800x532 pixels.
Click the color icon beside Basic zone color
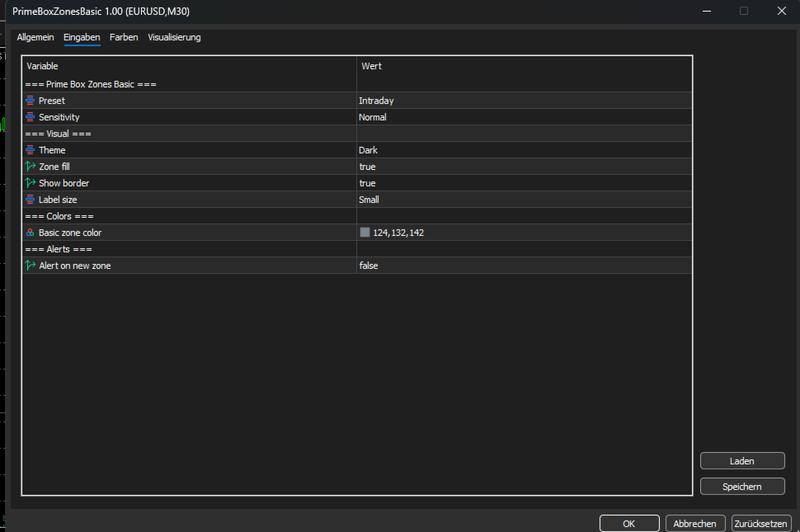30,233
